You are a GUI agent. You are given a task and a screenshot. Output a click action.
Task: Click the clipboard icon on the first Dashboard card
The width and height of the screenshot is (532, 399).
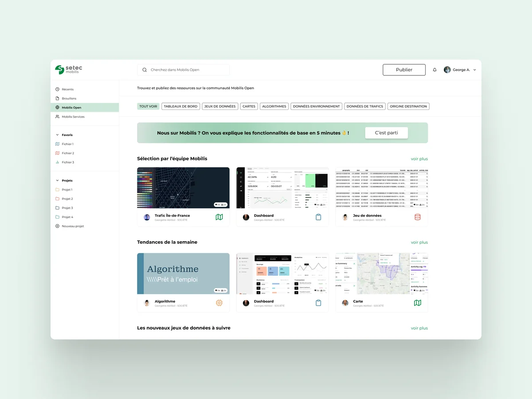tap(318, 217)
